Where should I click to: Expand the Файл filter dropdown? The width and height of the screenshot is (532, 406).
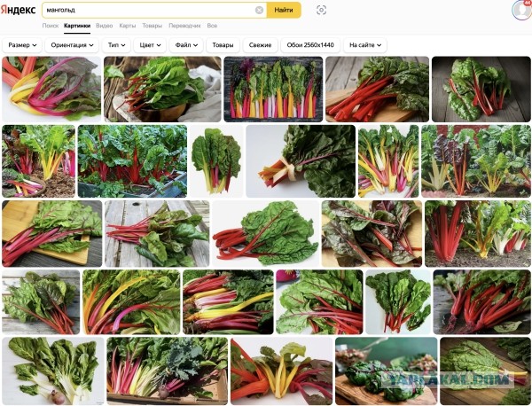pos(186,44)
